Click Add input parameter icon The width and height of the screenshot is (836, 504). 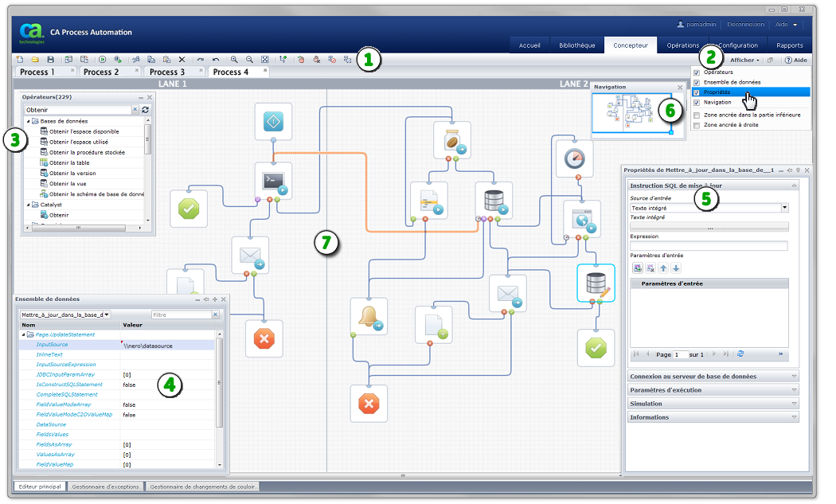coord(637,269)
